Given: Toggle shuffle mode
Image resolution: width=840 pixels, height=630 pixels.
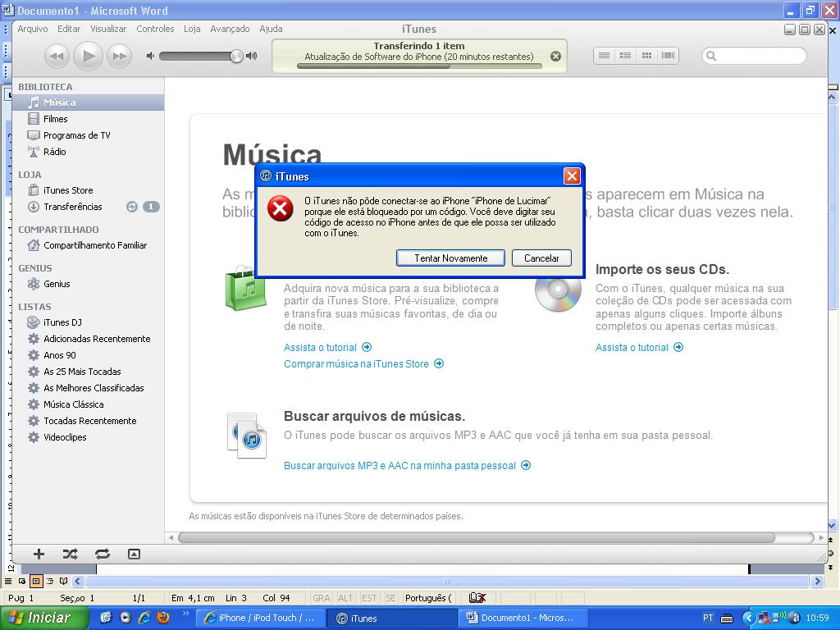Looking at the screenshot, I should coord(71,554).
